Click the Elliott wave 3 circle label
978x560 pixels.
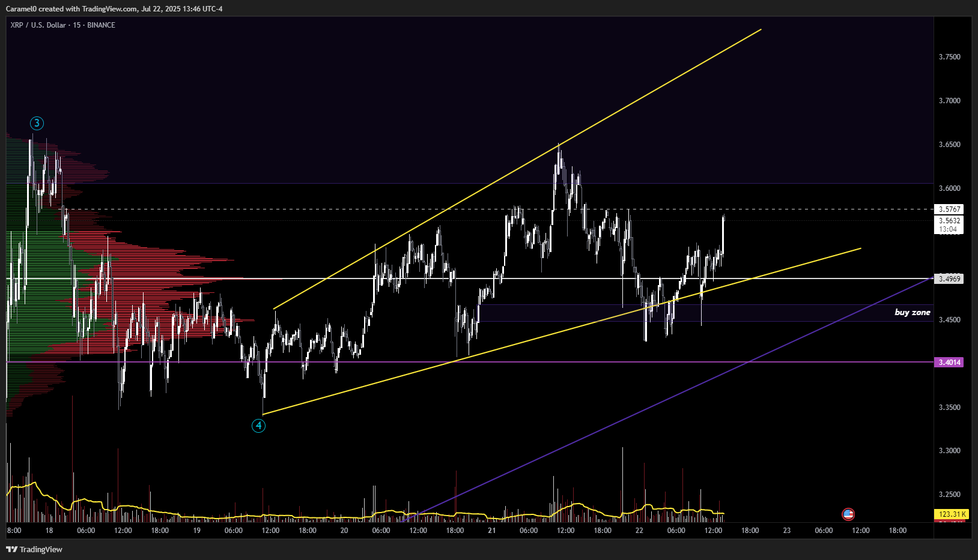click(37, 123)
